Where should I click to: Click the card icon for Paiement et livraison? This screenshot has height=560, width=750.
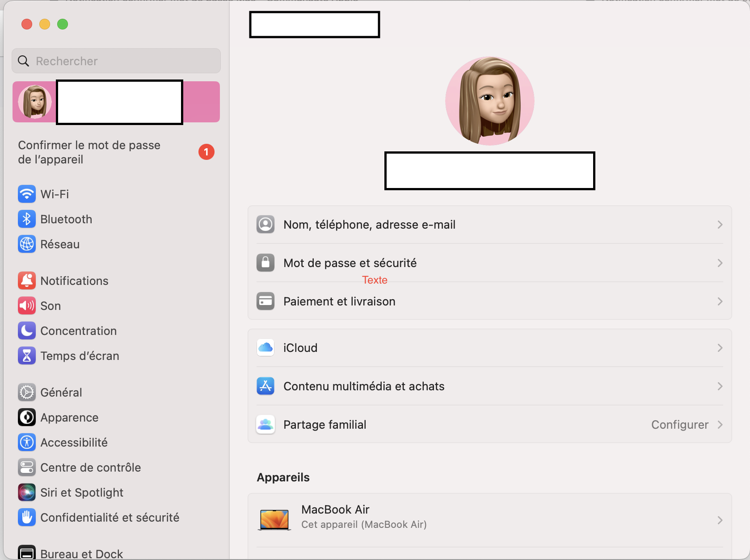pos(265,301)
